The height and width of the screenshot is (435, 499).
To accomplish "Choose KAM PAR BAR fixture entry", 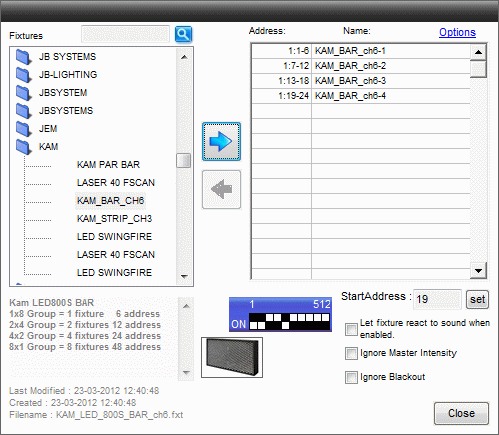I will point(108,165).
